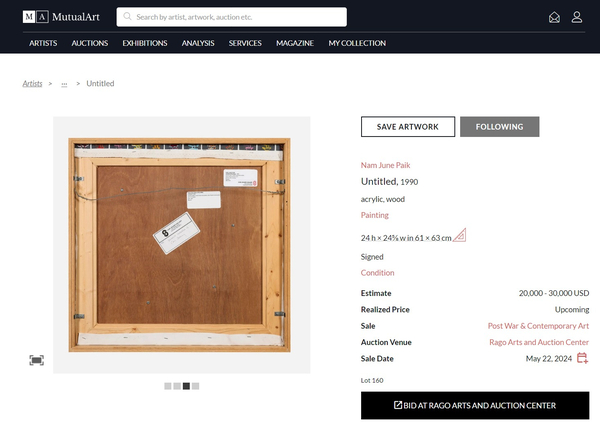This screenshot has width=600, height=428.
Task: Click the dimensions ruler icon
Action: [x=460, y=236]
